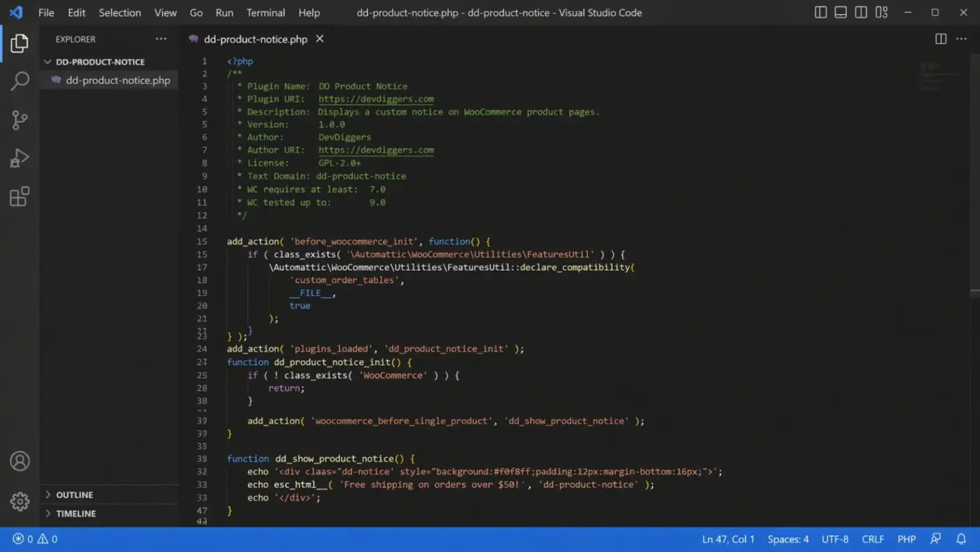Click the 'GPL-2.0+' license text

[x=339, y=163]
